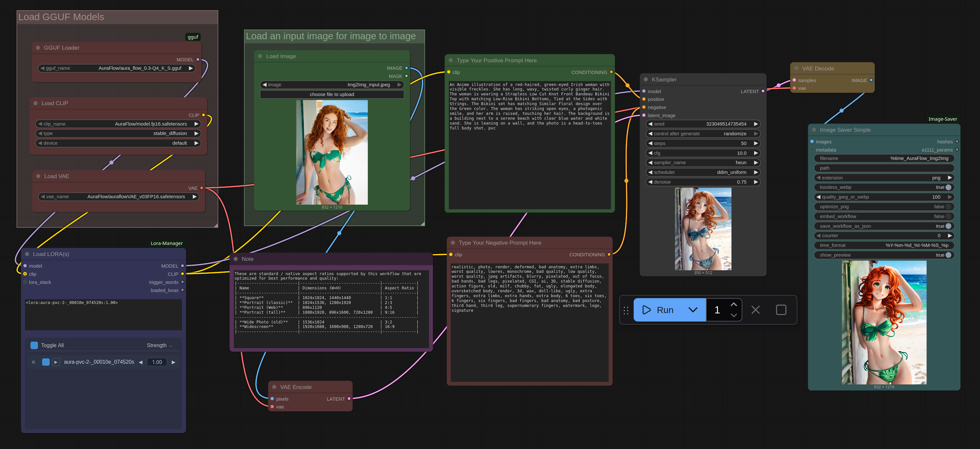Click the play arrow icon beside aura-pvc-2 lora
The width and height of the screenshot is (980, 449).
56,362
